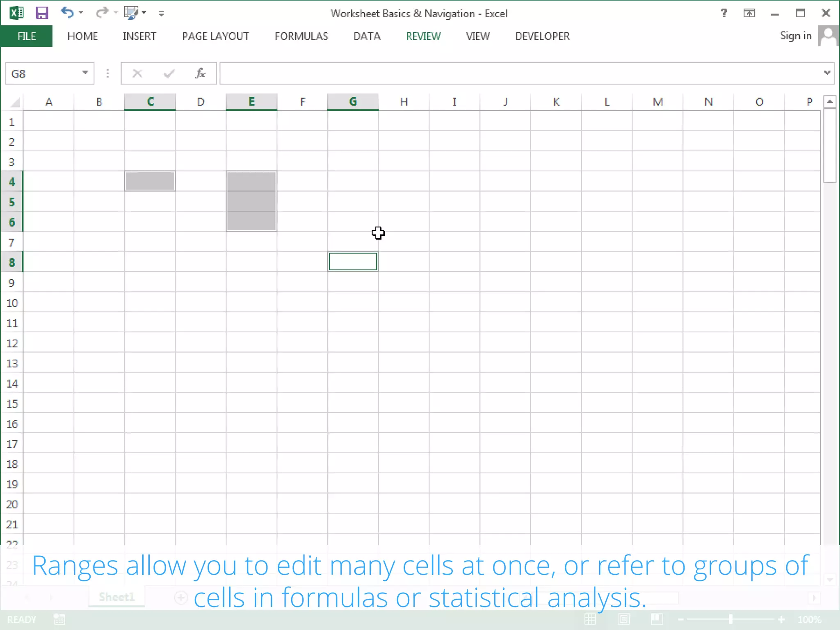Click the Insert Function fx icon
This screenshot has height=630, width=840.
pyautogui.click(x=200, y=73)
